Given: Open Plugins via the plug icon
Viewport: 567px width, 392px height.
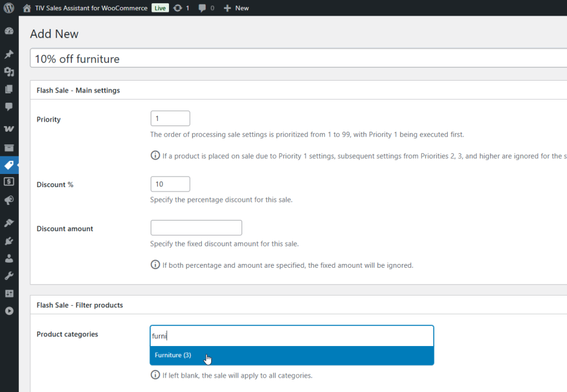Looking at the screenshot, I should click(x=9, y=241).
